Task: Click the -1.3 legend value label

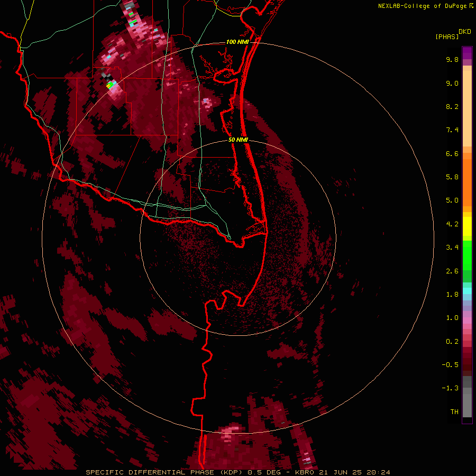Action: (x=450, y=388)
